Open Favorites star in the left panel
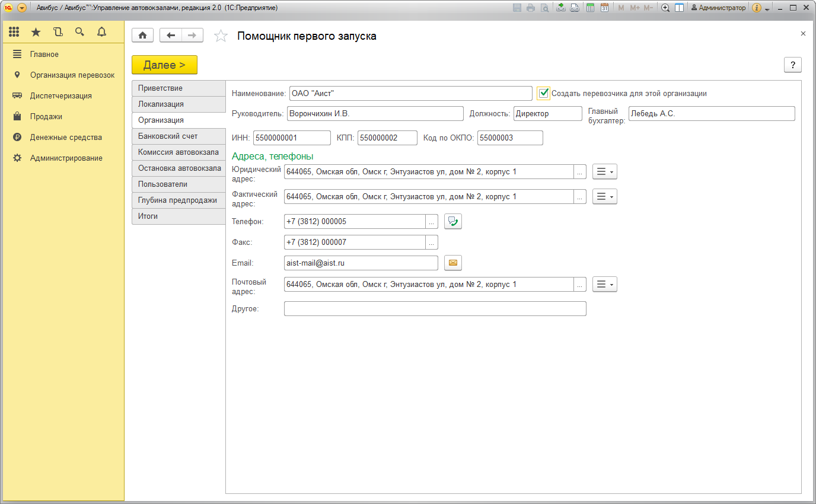816x504 pixels. (x=36, y=32)
